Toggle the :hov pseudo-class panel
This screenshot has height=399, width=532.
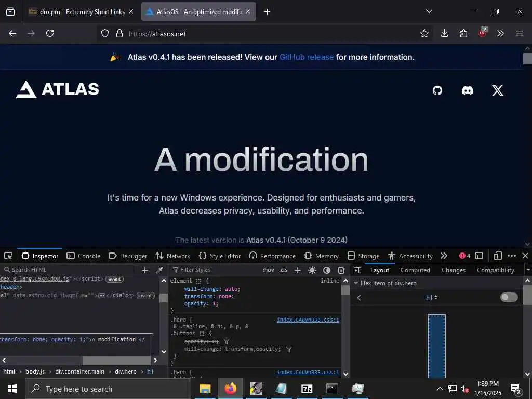269,270
